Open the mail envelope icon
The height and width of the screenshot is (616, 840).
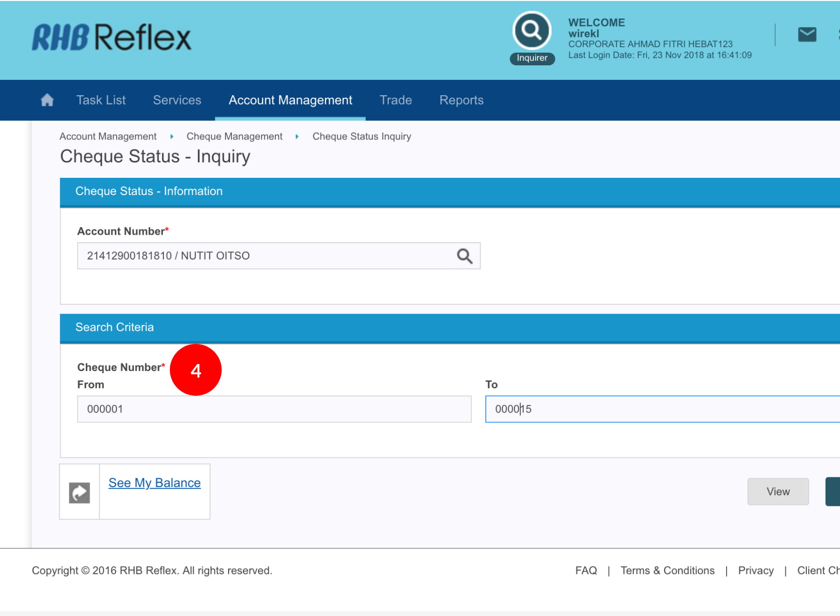[x=807, y=35]
